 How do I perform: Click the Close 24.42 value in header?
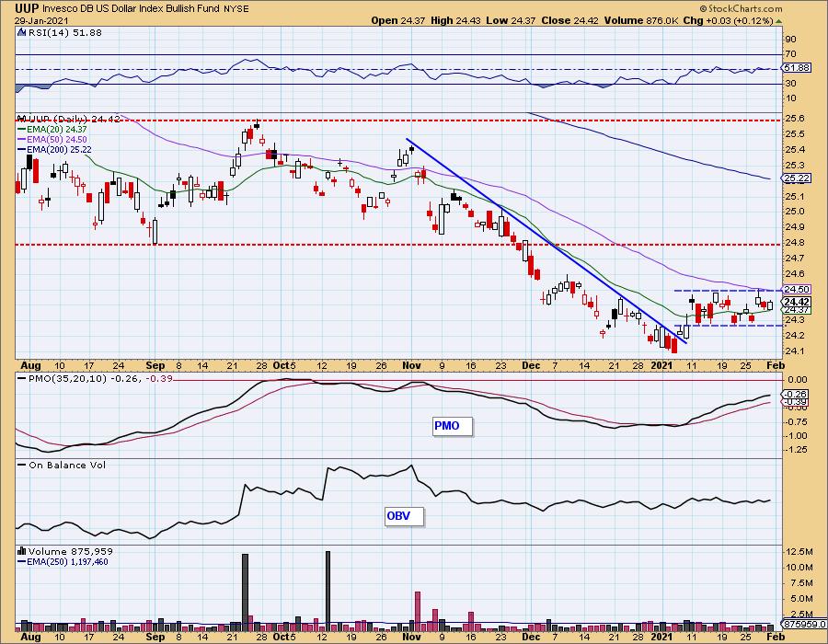pyautogui.click(x=570, y=20)
